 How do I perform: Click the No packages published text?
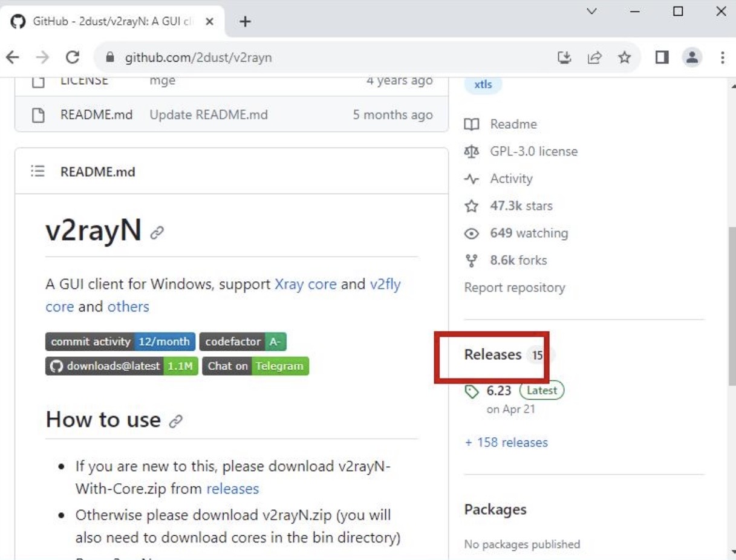tap(522, 544)
